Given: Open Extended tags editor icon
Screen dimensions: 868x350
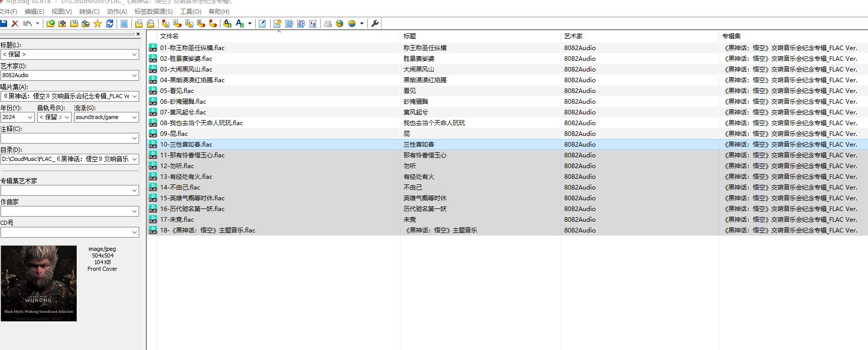Looking at the screenshot, I should point(262,24).
